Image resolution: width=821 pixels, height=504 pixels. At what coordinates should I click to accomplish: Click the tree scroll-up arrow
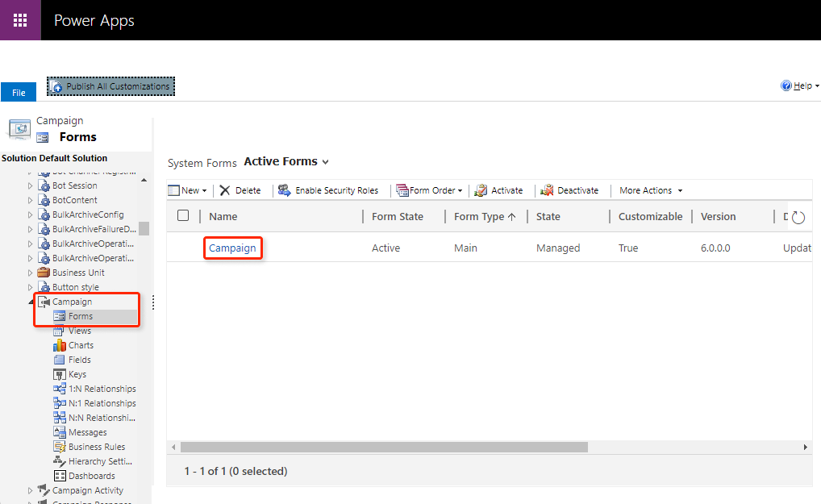coord(144,180)
